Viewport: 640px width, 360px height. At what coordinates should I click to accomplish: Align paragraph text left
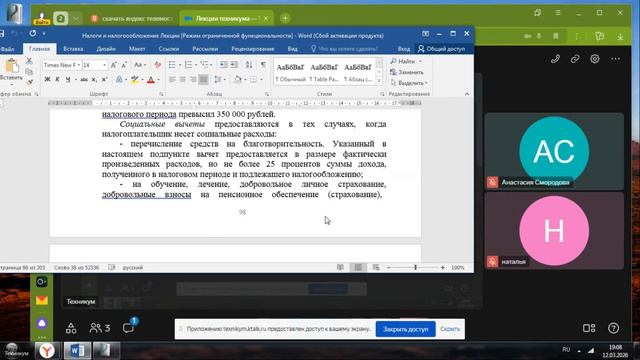pyautogui.click(x=172, y=80)
